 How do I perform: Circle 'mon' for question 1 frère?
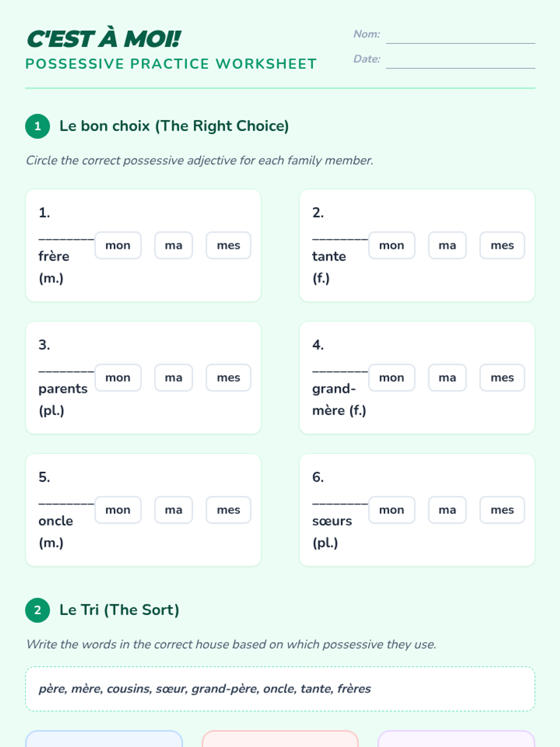pyautogui.click(x=118, y=246)
